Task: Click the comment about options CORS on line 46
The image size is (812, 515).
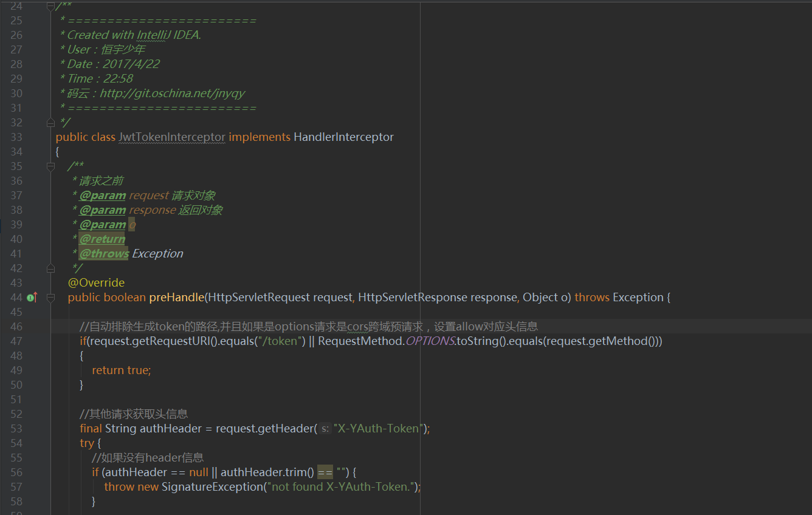Action: click(309, 327)
